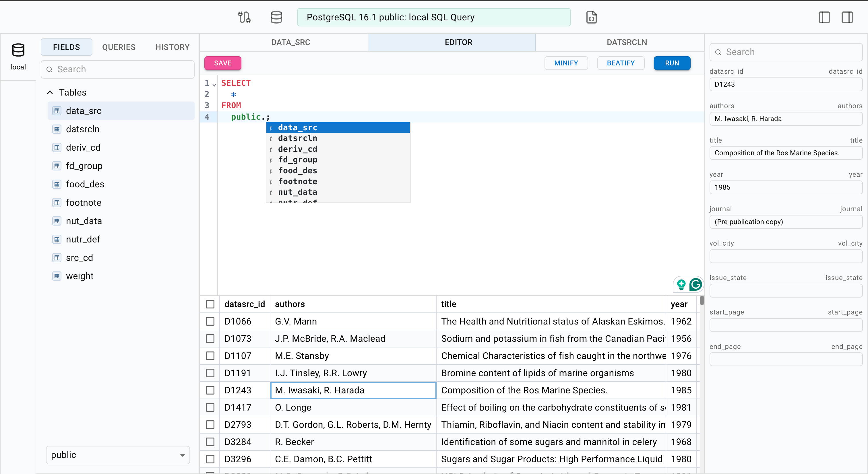Image resolution: width=868 pixels, height=474 pixels.
Task: Check the row checkbox for D1066
Action: tap(210, 321)
